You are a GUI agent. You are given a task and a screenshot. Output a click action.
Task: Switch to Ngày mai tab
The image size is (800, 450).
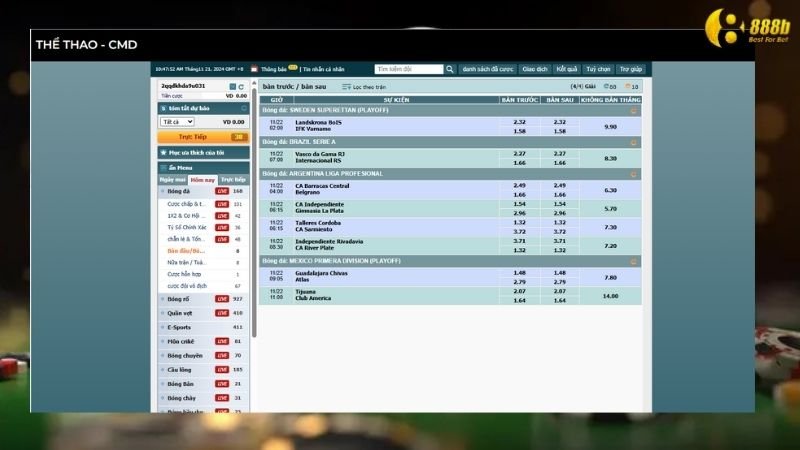click(x=172, y=180)
